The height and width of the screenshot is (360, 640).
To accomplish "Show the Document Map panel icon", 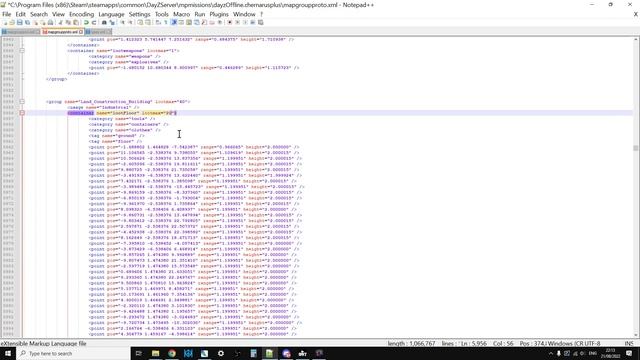I will coord(189,22).
